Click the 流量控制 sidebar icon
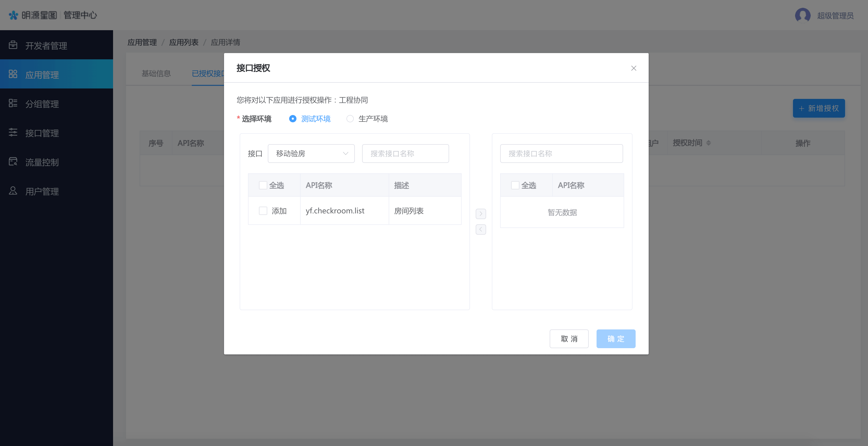Image resolution: width=868 pixels, height=446 pixels. (13, 162)
